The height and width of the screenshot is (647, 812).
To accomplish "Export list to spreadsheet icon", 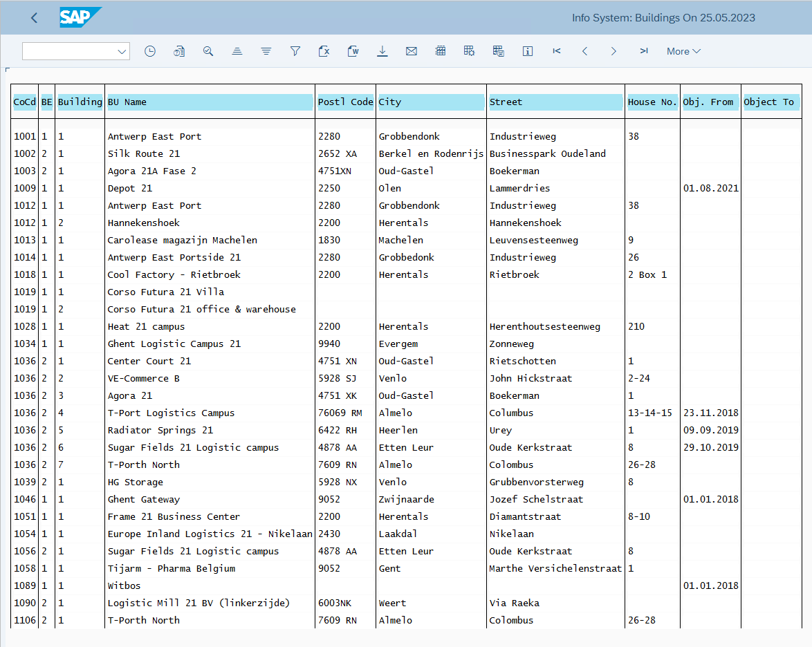I will pyautogui.click(x=324, y=51).
